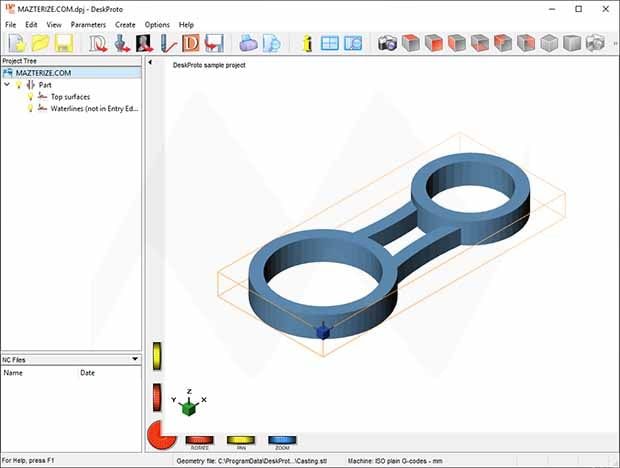Click the New Project toolbar icon

(17, 43)
